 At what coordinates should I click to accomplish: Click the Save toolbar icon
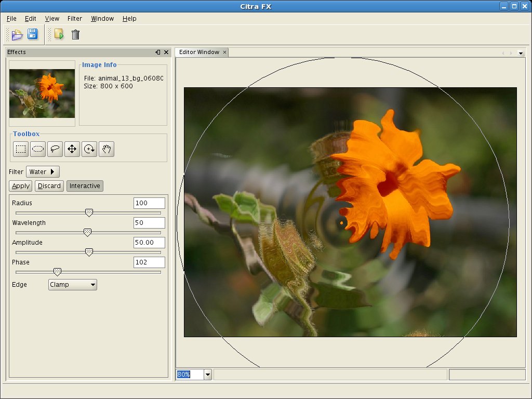32,34
